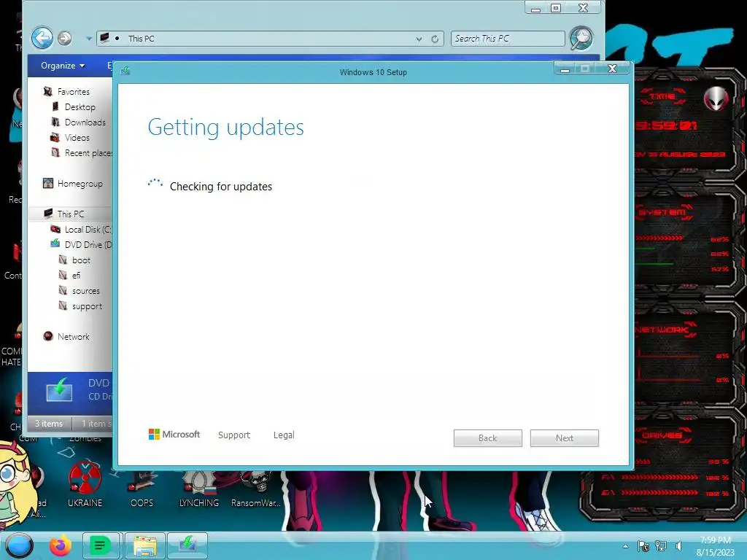Click the TIME gadget panel header

pos(662,97)
